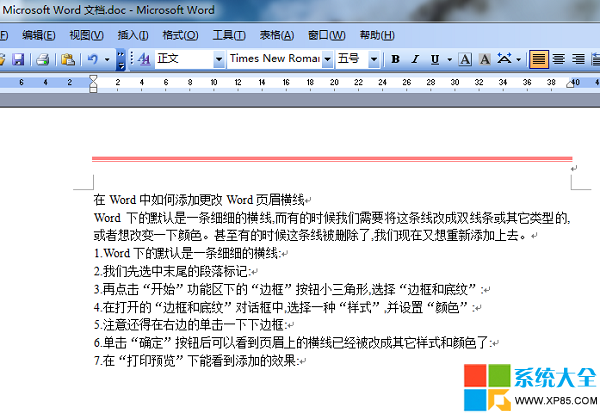Viewport: 600px width, 413px height.
Task: Toggle justify alignment
Action: click(539, 59)
